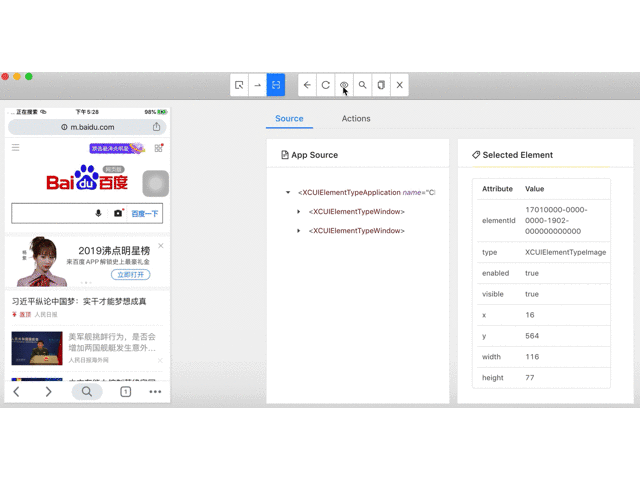The image size is (640, 480).
Task: Open the 美军舰挑衅行为 news article
Action: point(112,342)
